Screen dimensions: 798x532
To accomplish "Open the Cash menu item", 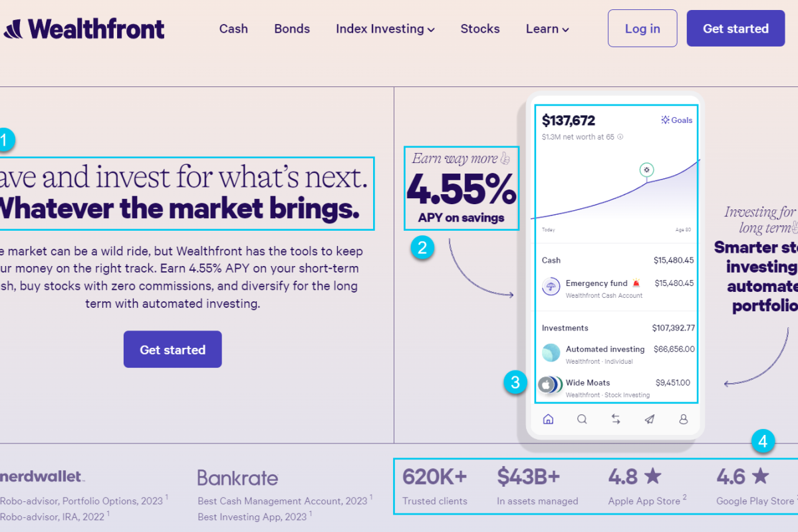I will 233,29.
